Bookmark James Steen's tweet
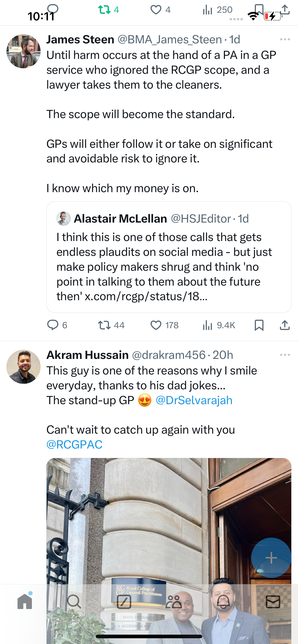The image size is (298, 644). (x=259, y=325)
